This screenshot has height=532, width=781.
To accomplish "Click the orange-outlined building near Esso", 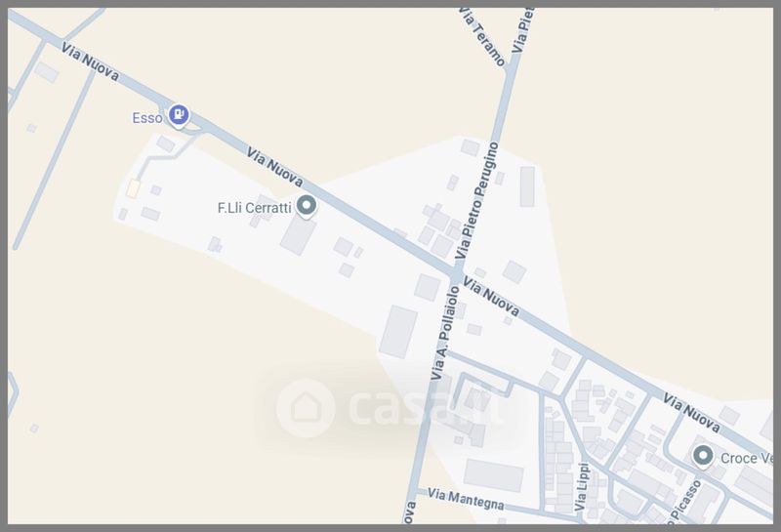I will [133, 188].
